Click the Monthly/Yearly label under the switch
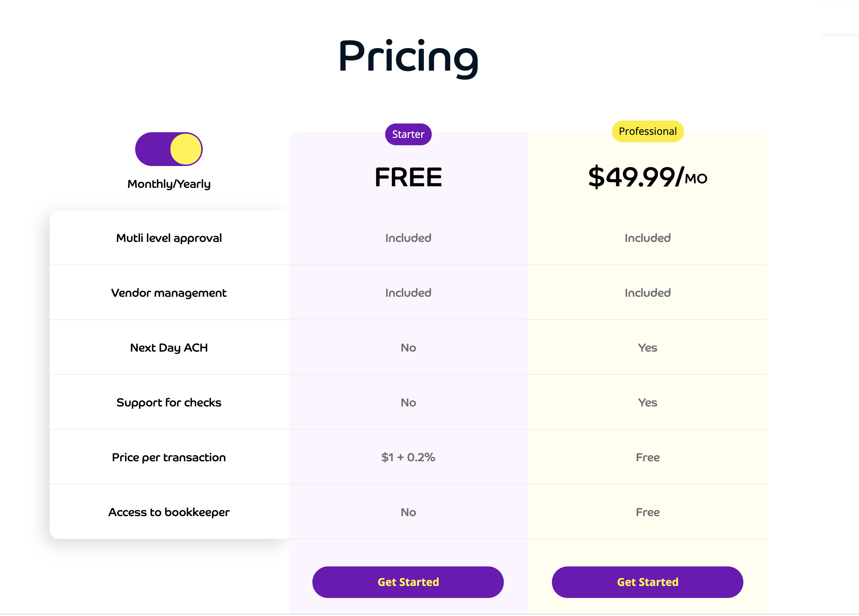Image resolution: width=859 pixels, height=616 pixels. (169, 184)
